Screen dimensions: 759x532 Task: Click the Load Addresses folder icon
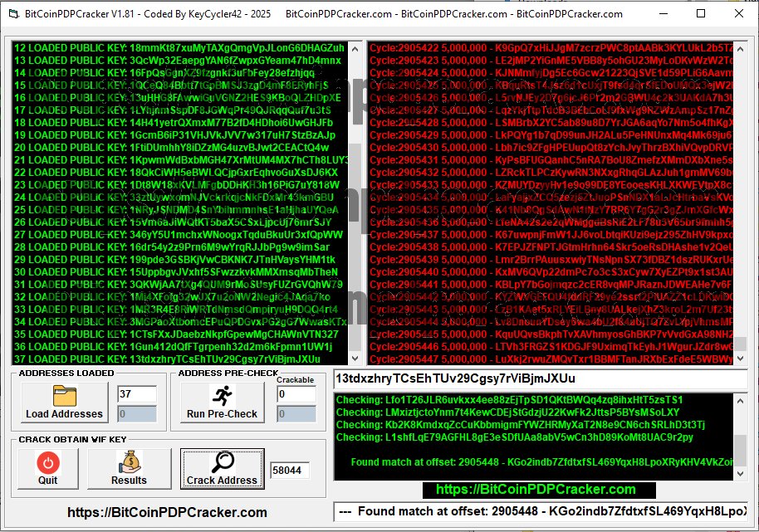[x=64, y=395]
